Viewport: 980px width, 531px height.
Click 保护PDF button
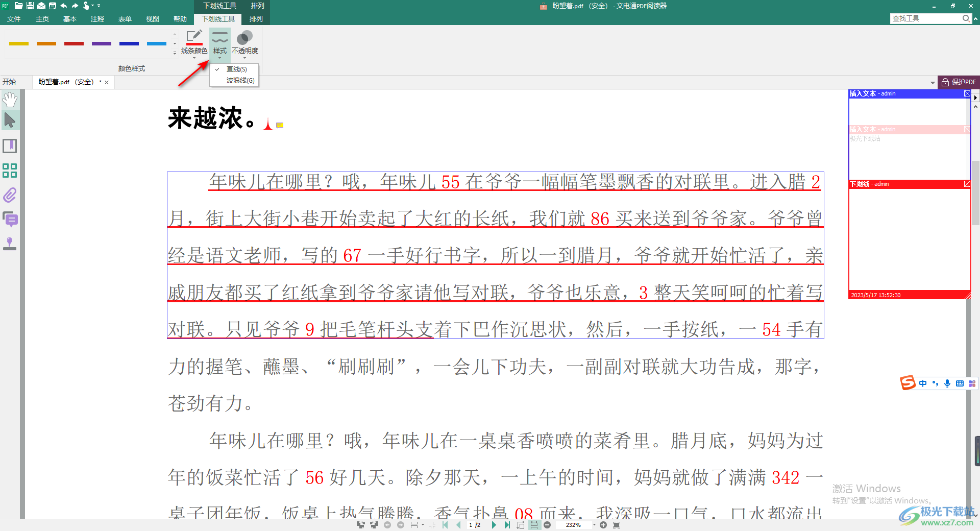point(959,82)
